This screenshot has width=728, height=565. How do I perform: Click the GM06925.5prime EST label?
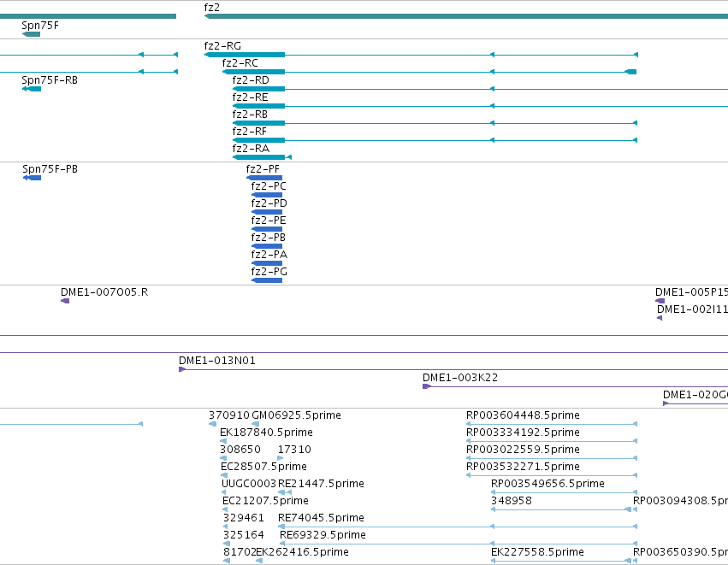tap(296, 415)
